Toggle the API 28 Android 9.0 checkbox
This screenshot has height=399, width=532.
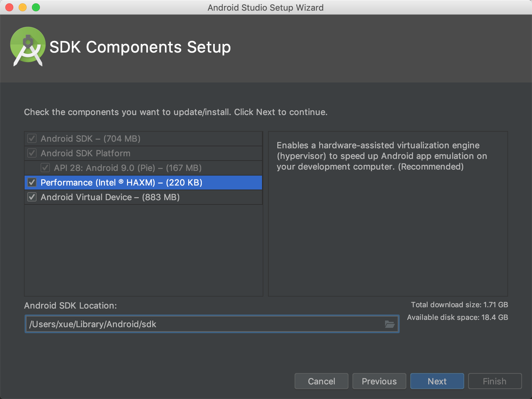(45, 168)
